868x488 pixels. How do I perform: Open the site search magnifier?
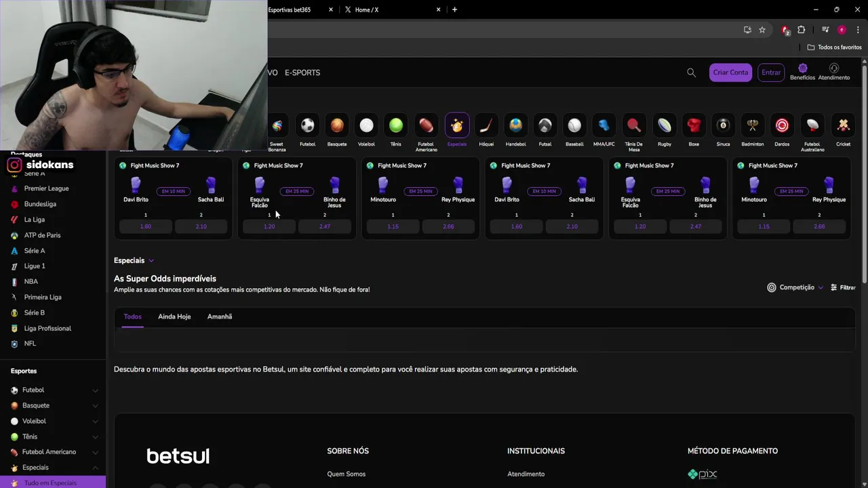click(691, 73)
